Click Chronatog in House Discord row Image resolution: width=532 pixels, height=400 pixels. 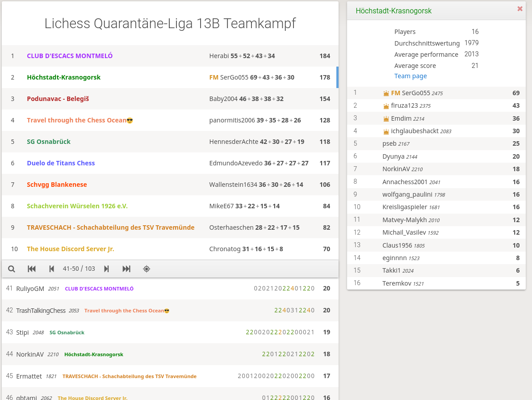click(225, 249)
